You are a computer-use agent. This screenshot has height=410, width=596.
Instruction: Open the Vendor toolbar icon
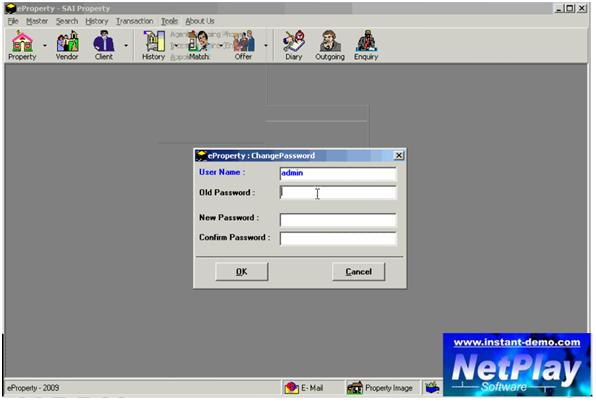(x=67, y=45)
